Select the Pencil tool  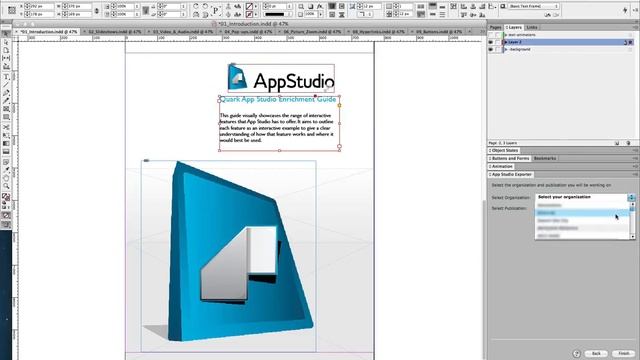pyautogui.click(x=6, y=100)
